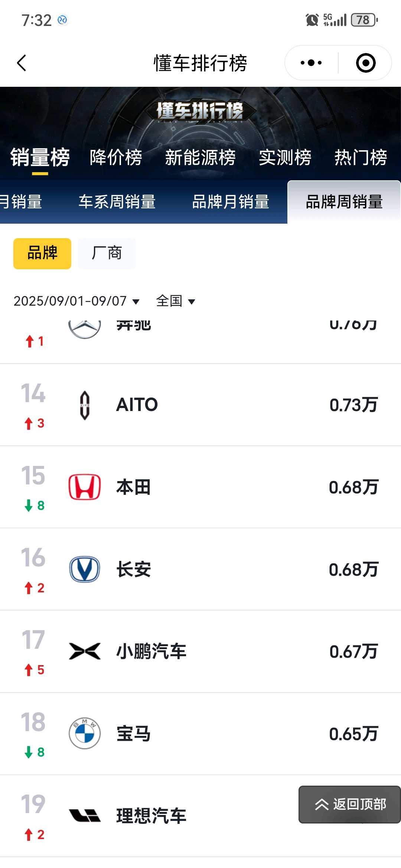
Task: Tap the Changan brand logo
Action: coord(85,569)
